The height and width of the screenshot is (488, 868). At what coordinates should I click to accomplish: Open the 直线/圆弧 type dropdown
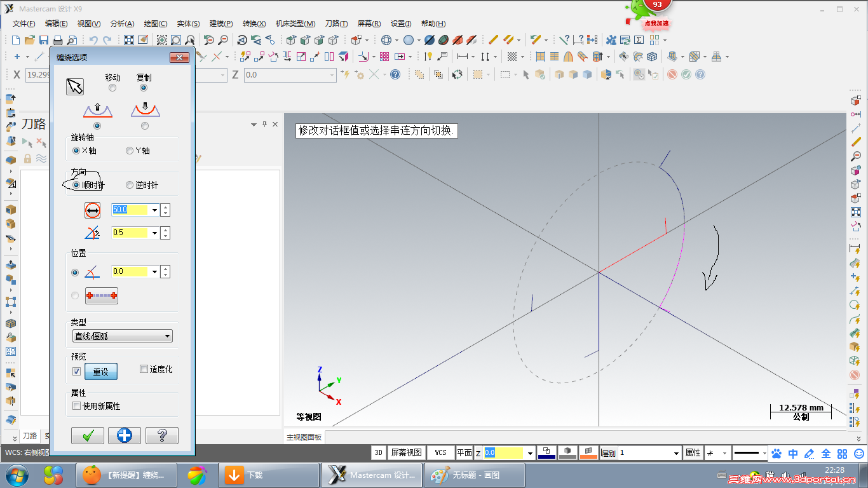(123, 336)
